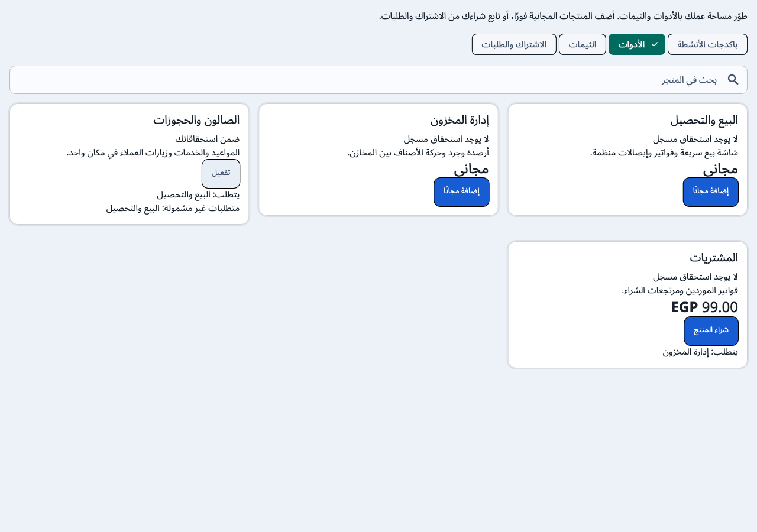Click متطلبات غير مشمولة text line
The width and height of the screenshot is (757, 532).
173,208
